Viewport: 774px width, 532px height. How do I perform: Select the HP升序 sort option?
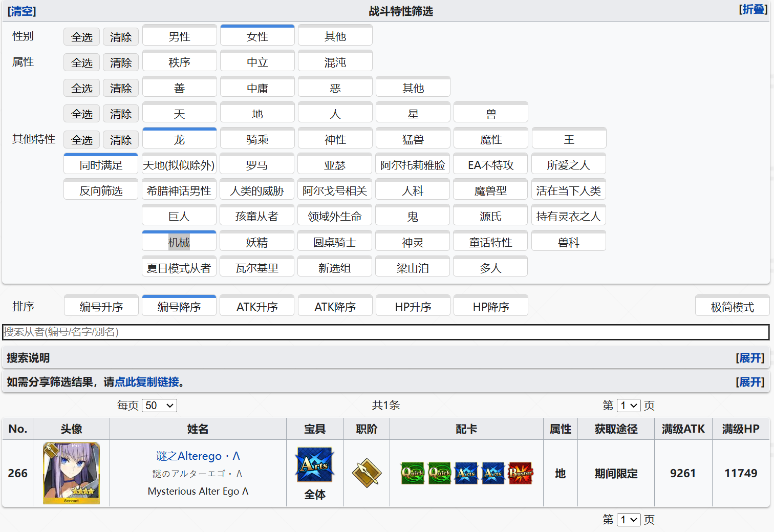click(x=413, y=306)
